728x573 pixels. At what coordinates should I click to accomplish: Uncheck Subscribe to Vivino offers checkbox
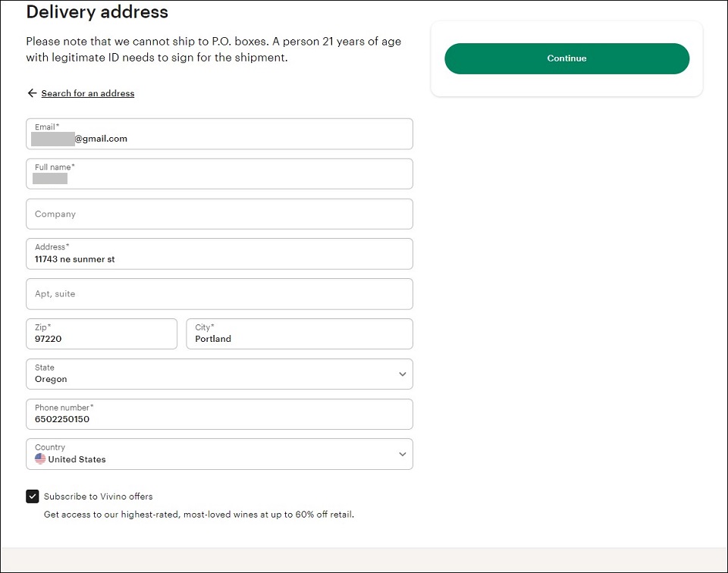(33, 496)
